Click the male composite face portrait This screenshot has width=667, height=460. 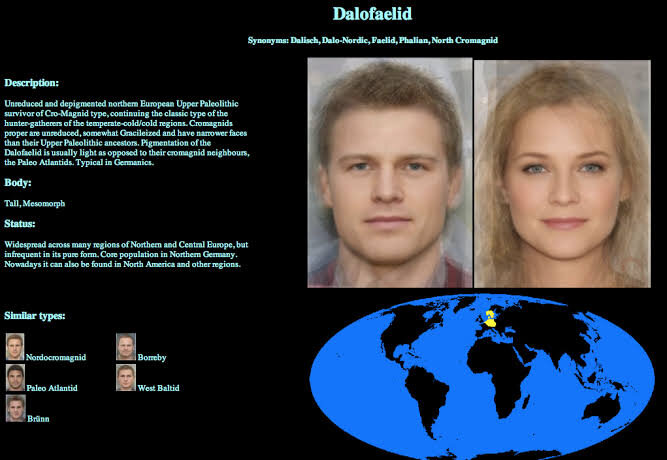click(x=390, y=173)
